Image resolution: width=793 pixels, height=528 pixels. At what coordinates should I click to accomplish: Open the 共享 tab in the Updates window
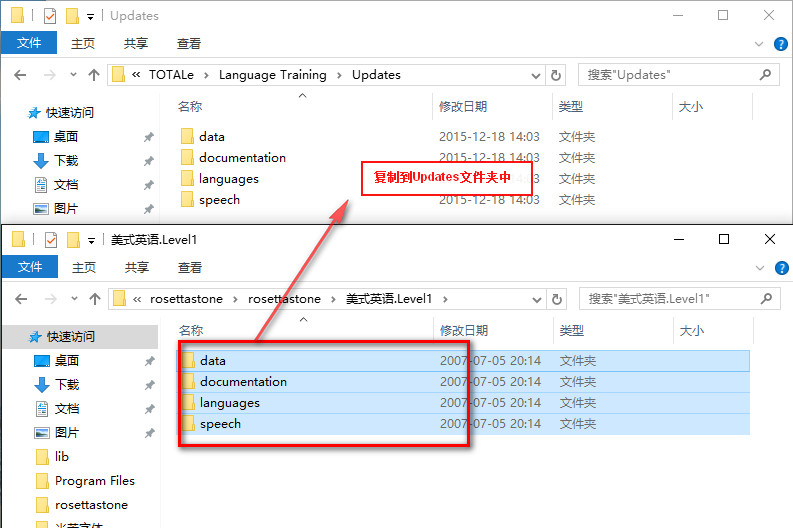[136, 43]
